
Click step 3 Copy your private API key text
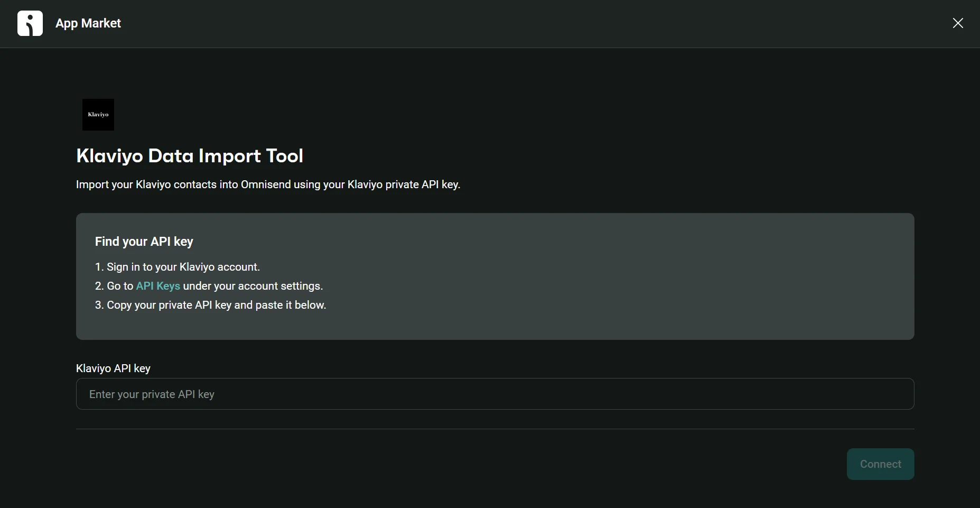tap(211, 305)
